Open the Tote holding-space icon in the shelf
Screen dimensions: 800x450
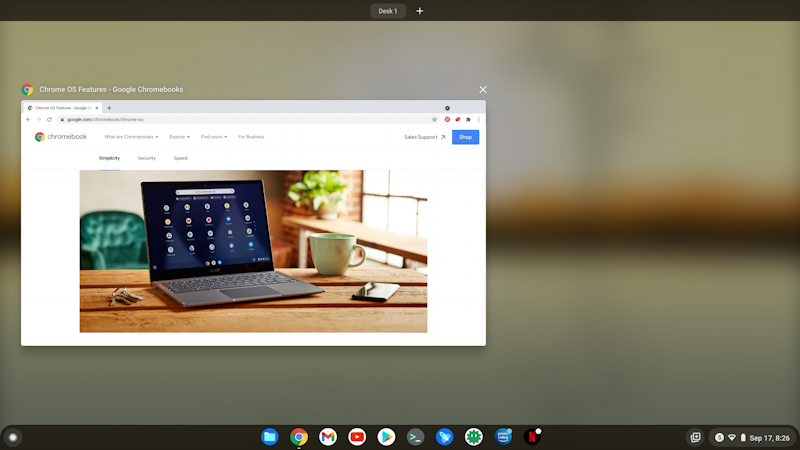695,437
